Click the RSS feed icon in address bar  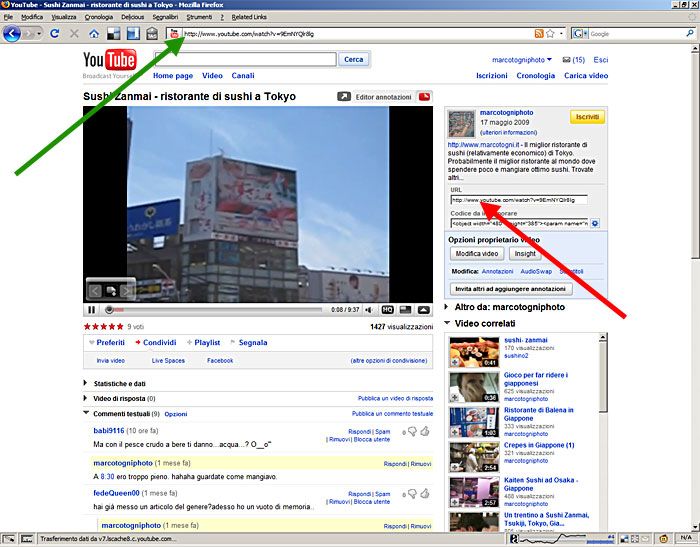(x=539, y=33)
